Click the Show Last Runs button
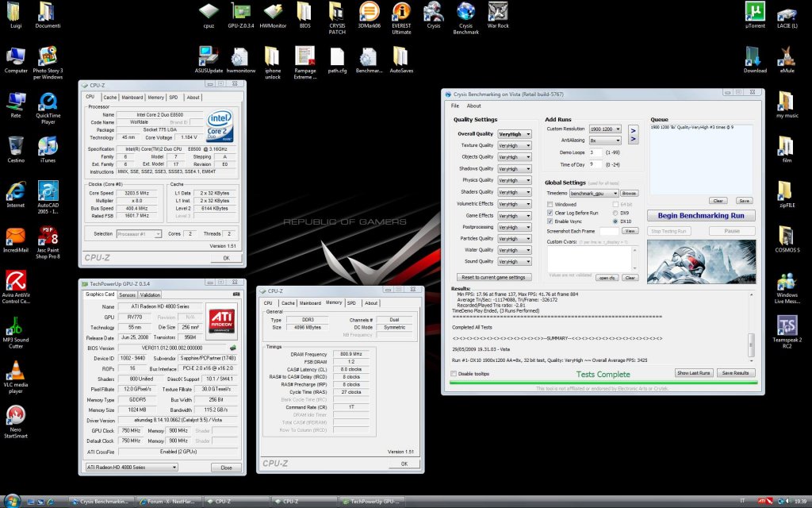Viewport: 812px width, 508px height. (694, 373)
